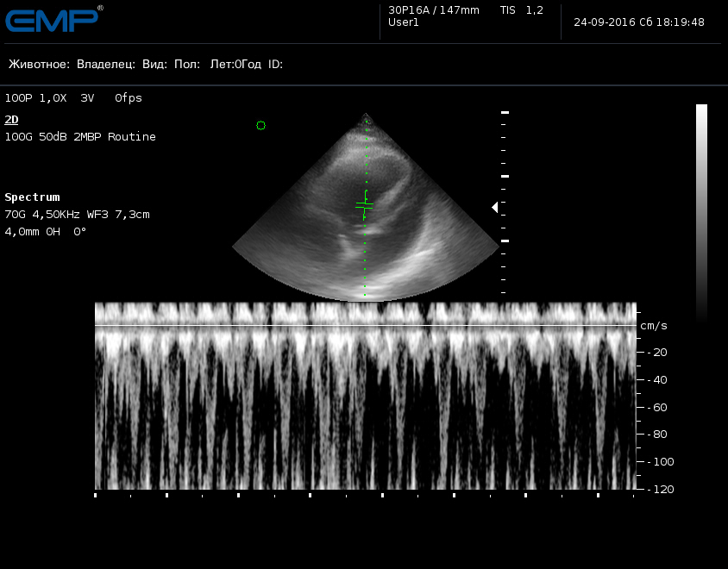The image size is (728, 569).
Task: Select the Spectrum mode label
Action: point(32,197)
